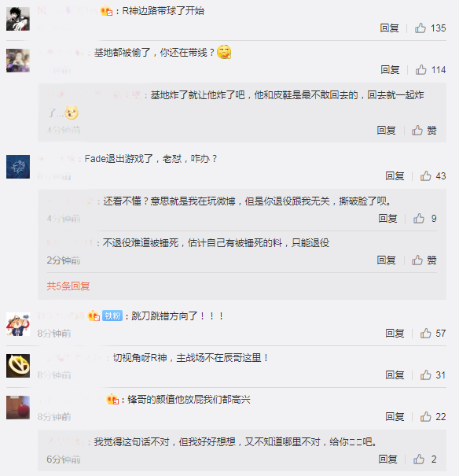Open the 铁粉 fan badge
This screenshot has height=476, width=459.
coord(112,316)
